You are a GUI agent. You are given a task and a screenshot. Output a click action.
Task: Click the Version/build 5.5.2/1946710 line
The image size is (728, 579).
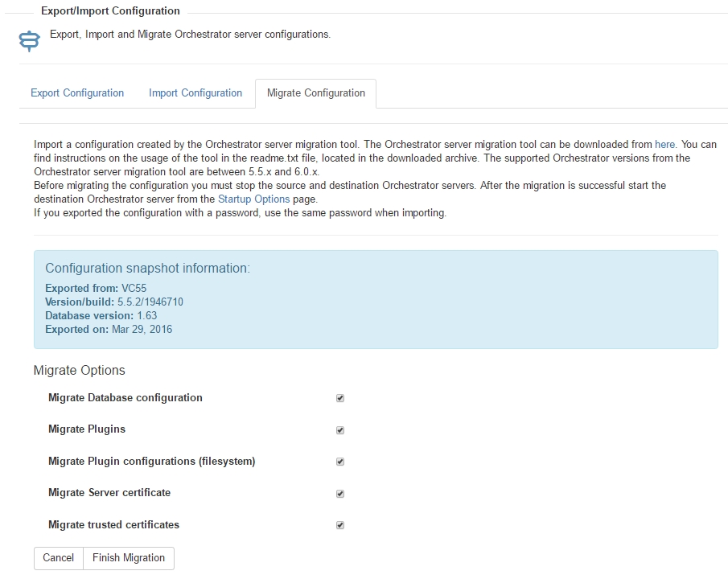[x=114, y=302]
